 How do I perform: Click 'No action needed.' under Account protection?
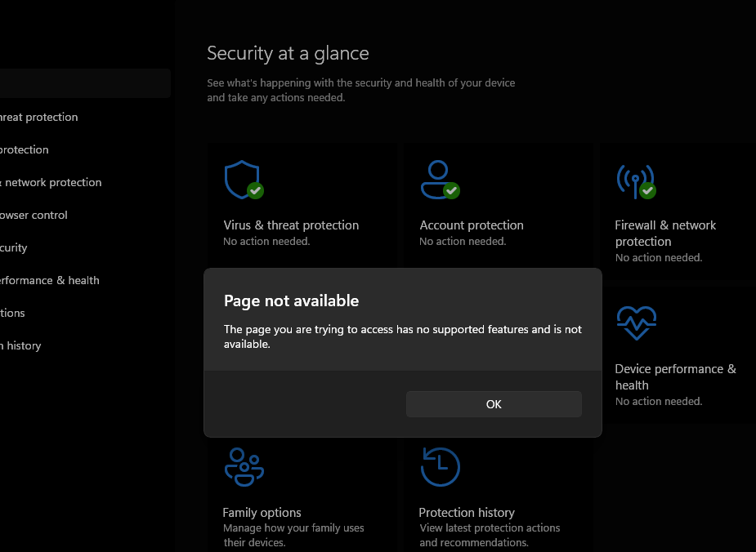click(x=463, y=242)
